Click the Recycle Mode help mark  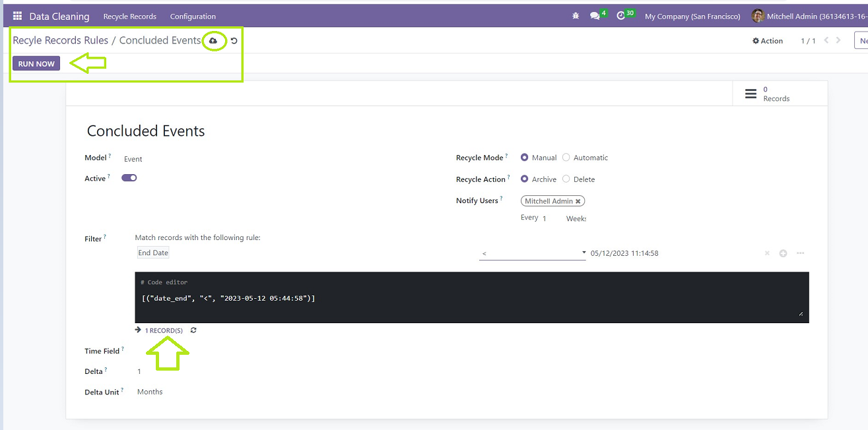[506, 156]
